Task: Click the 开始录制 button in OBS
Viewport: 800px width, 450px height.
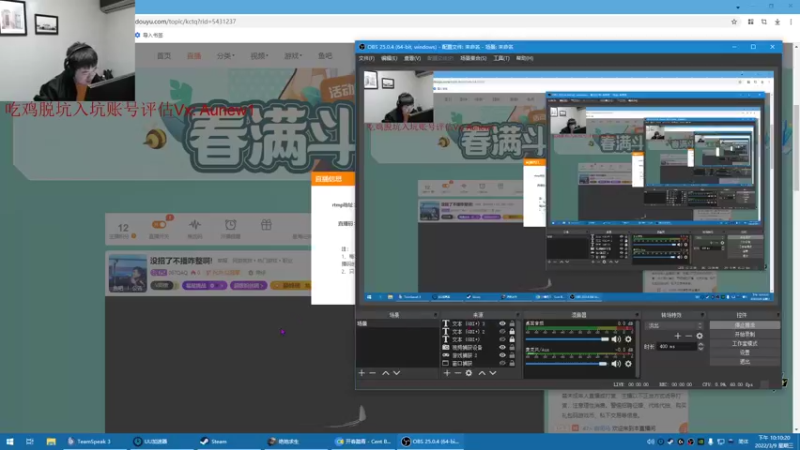Action: [x=745, y=334]
